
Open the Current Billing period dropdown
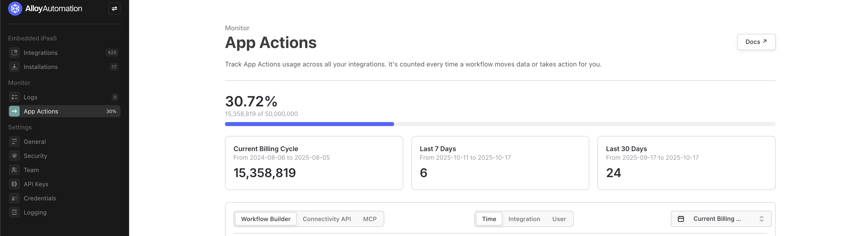coord(721,219)
